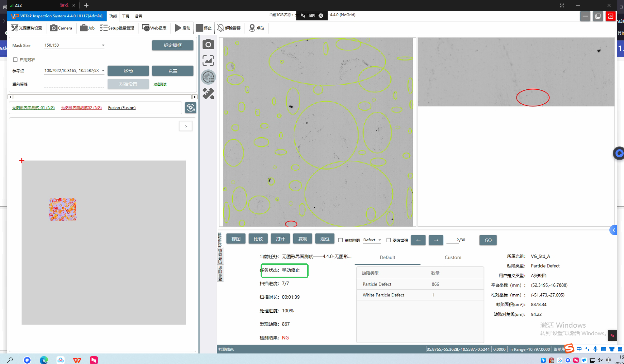Open the Mask Size dropdown
Screen dimensions: 624x364
[74, 45]
